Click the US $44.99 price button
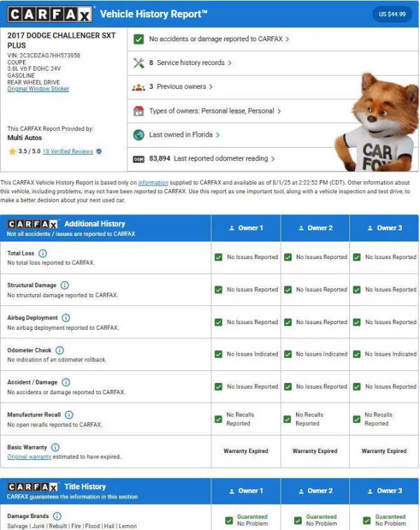420x530 pixels. [x=392, y=14]
